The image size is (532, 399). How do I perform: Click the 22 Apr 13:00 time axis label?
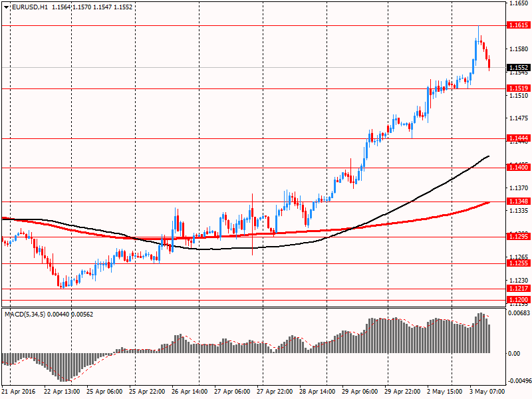coord(62,392)
